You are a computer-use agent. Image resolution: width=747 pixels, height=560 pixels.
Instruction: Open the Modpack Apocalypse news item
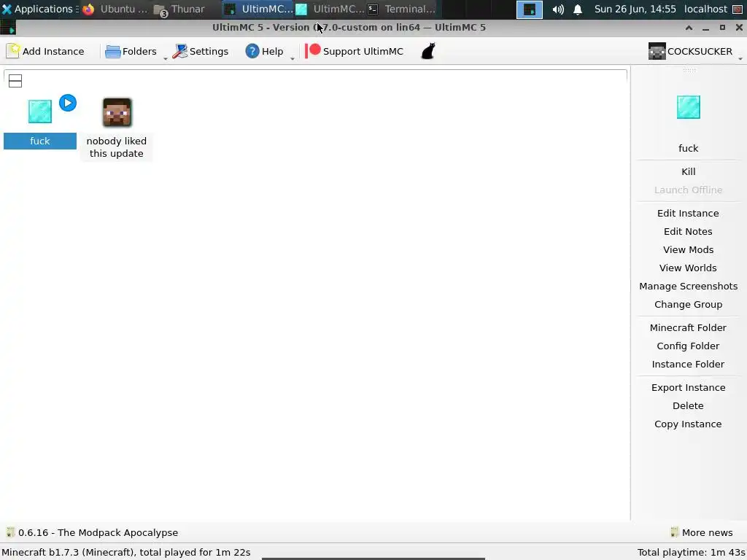92,532
